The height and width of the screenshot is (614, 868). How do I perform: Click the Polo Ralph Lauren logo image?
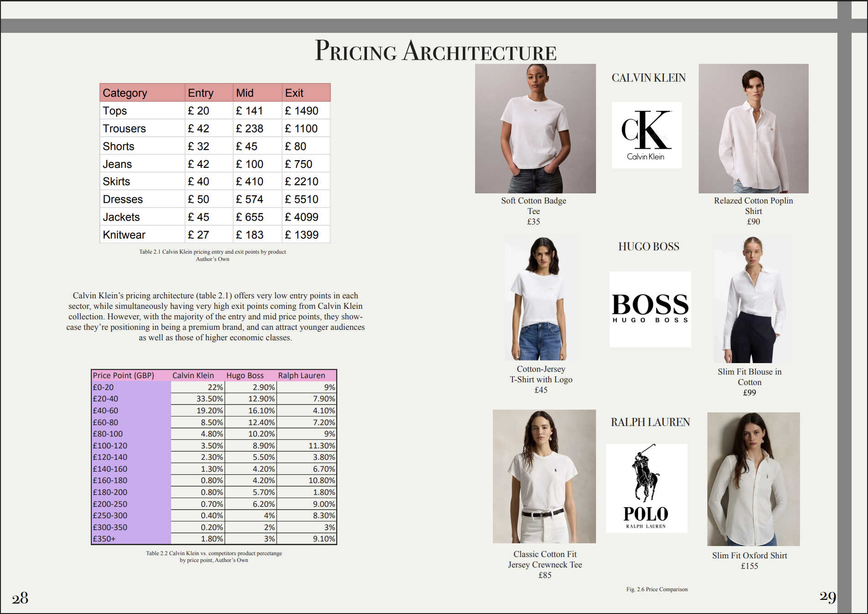tap(647, 488)
